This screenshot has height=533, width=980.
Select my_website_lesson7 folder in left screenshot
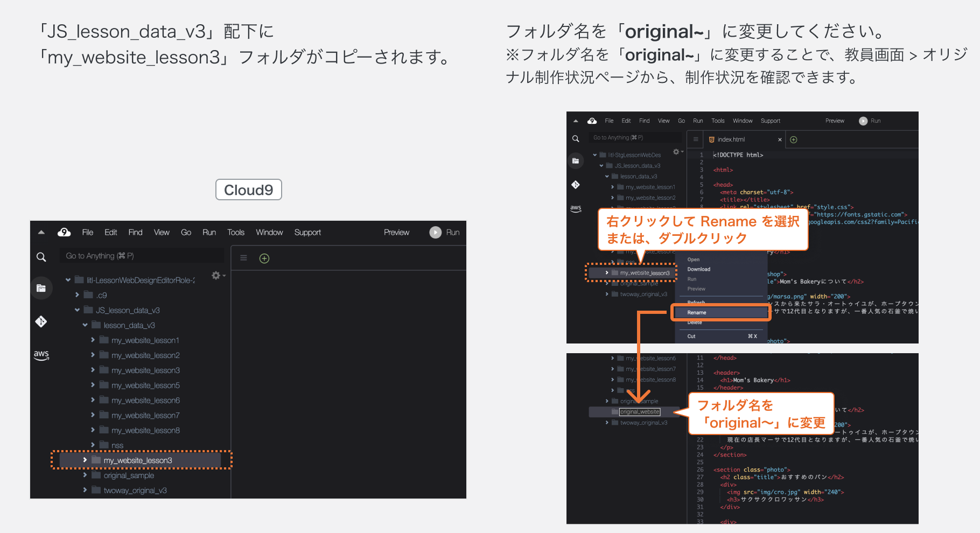tap(145, 416)
